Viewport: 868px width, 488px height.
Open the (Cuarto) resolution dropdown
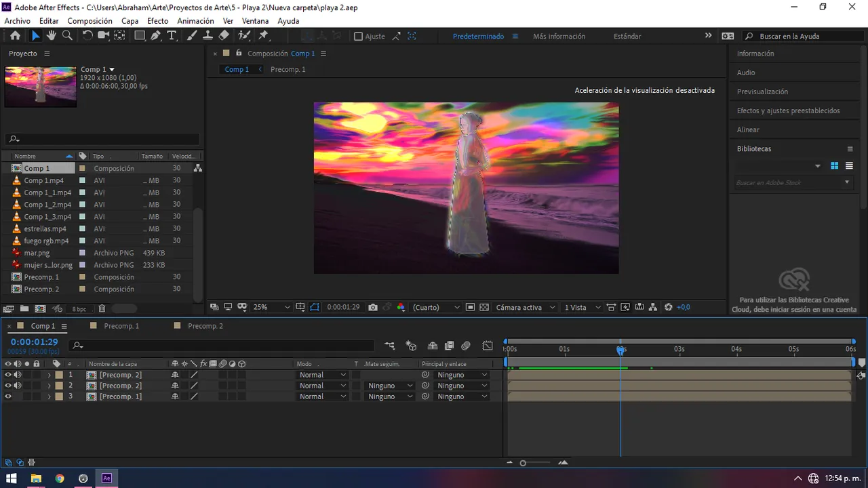point(436,307)
